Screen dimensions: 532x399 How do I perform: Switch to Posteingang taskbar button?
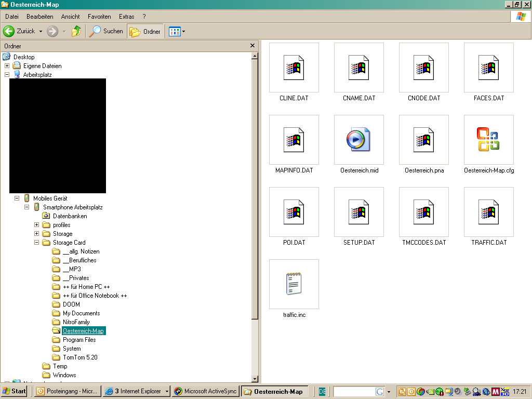68,391
